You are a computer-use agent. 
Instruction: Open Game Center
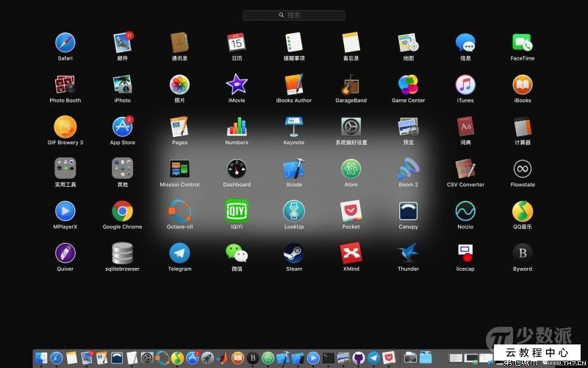pyautogui.click(x=409, y=85)
